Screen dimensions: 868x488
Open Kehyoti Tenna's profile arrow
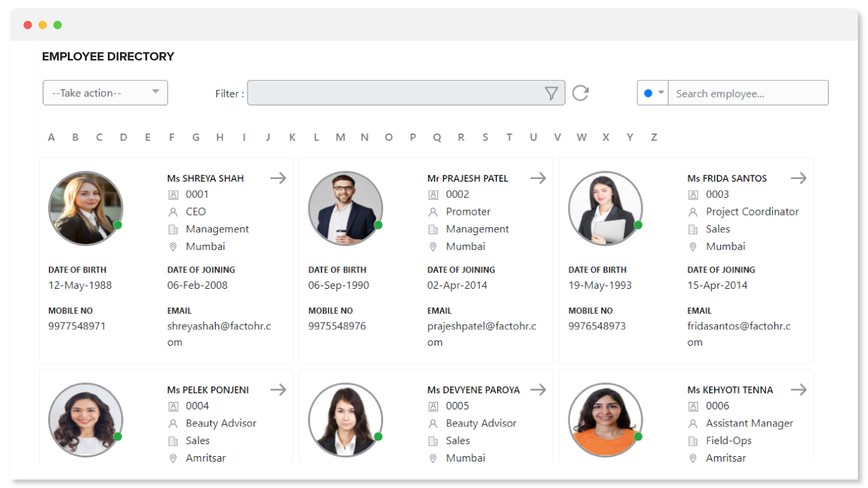[798, 390]
